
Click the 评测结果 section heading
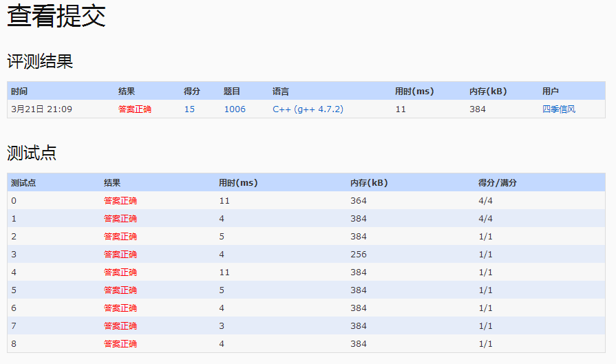coord(40,61)
